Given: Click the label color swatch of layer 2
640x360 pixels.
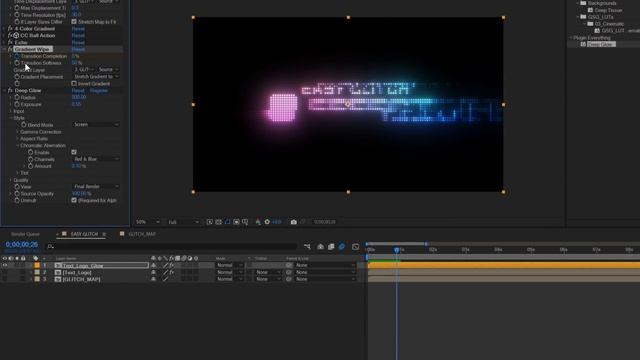Looking at the screenshot, I should (x=37, y=272).
